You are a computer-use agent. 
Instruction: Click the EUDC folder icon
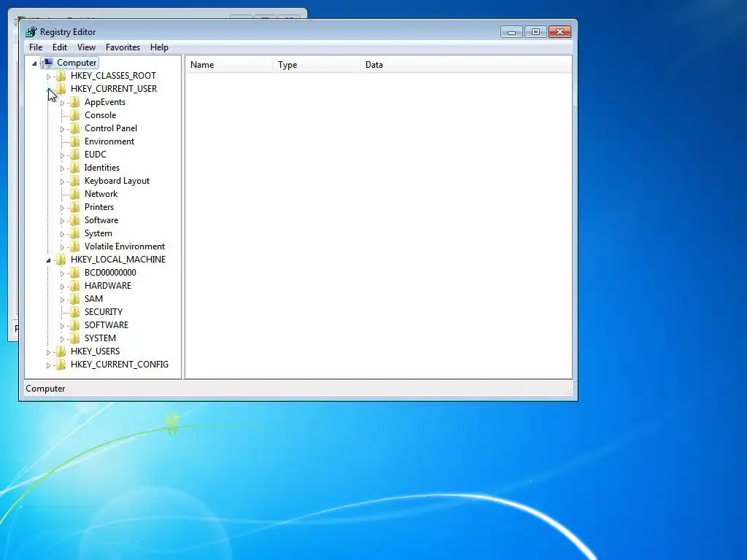pyautogui.click(x=75, y=155)
